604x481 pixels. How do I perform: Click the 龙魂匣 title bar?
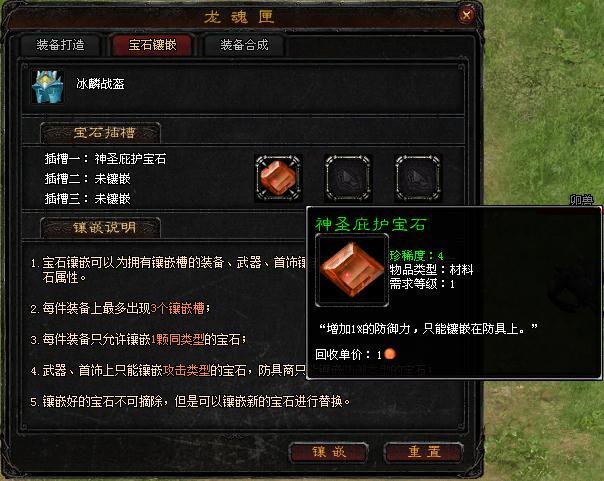pyautogui.click(x=239, y=17)
